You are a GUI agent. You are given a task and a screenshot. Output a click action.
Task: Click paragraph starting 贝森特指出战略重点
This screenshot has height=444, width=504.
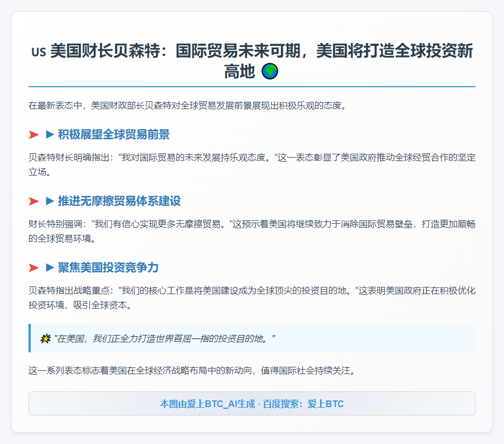click(252, 298)
